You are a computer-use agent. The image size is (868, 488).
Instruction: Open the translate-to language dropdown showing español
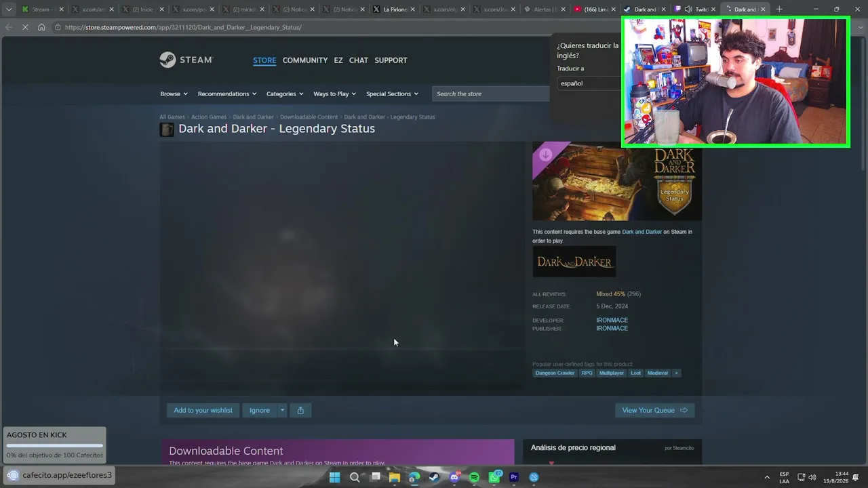tap(589, 83)
